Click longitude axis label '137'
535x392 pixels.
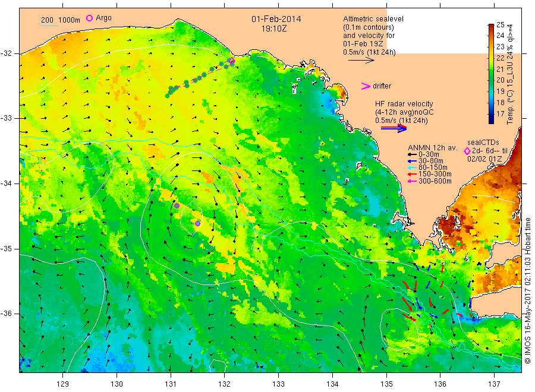click(494, 384)
